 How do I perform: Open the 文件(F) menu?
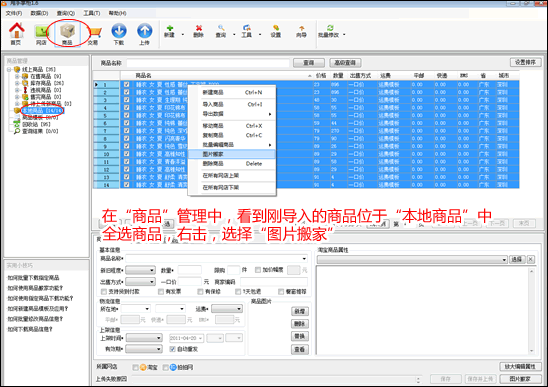[x=14, y=13]
